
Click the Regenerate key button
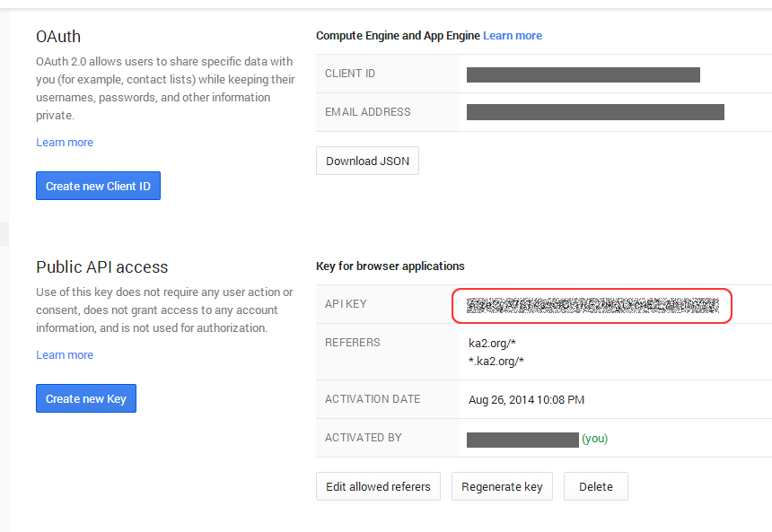point(502,486)
